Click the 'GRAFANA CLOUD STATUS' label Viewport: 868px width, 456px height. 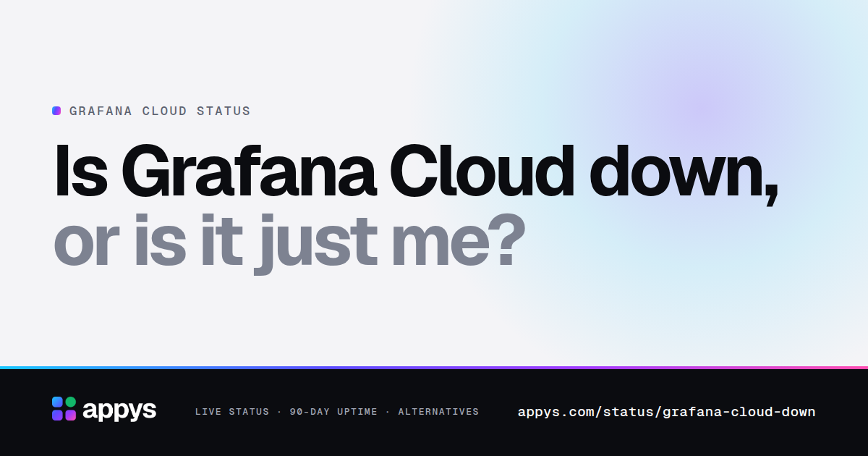pos(160,111)
